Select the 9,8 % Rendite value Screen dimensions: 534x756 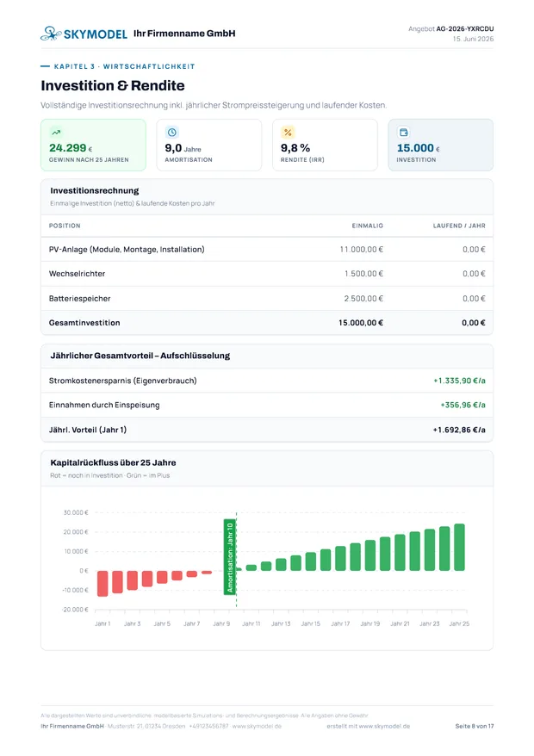pos(295,148)
